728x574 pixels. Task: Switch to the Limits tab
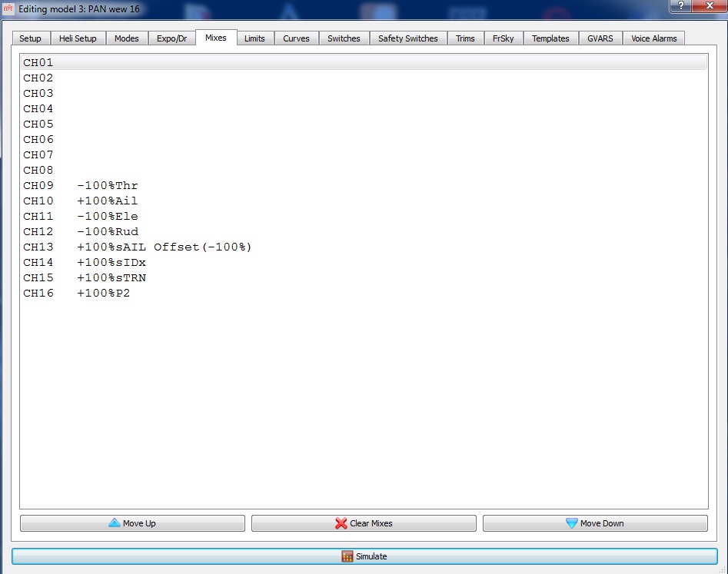coord(254,38)
